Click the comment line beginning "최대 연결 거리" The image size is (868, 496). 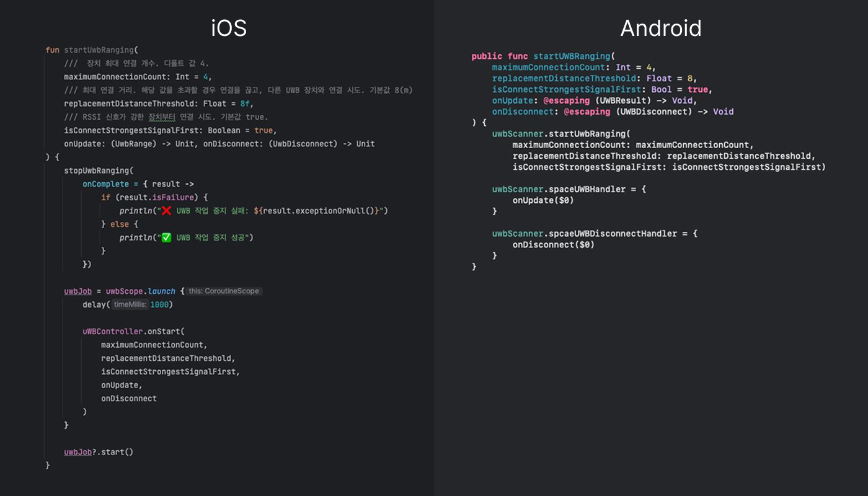point(238,91)
